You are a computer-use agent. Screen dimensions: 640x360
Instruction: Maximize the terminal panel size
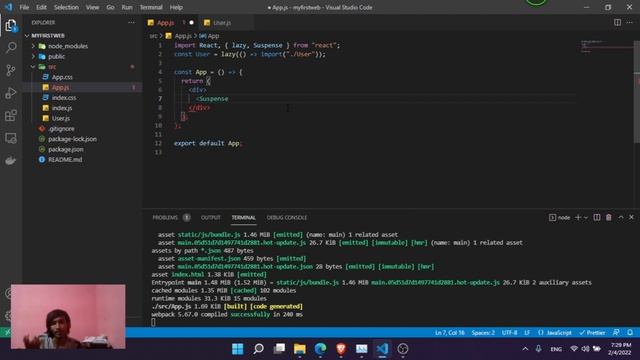click(621, 218)
